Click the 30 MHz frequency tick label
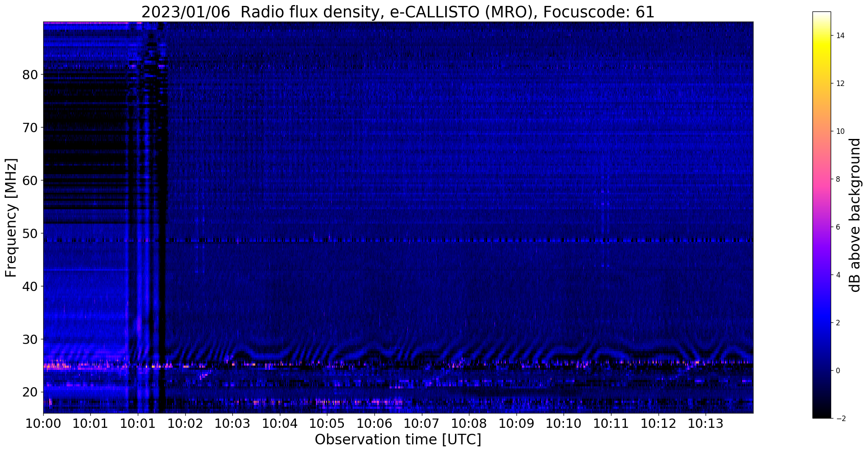 click(x=30, y=339)
